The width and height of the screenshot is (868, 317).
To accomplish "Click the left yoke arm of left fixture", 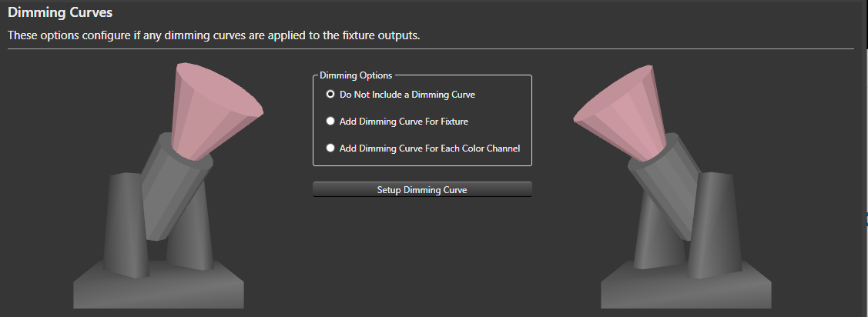I will click(x=125, y=223).
